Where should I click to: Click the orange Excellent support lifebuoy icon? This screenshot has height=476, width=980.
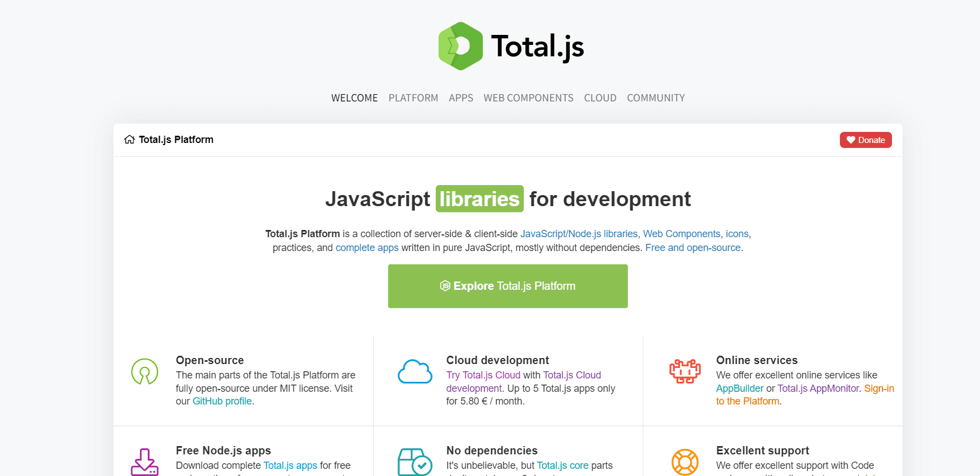point(685,462)
